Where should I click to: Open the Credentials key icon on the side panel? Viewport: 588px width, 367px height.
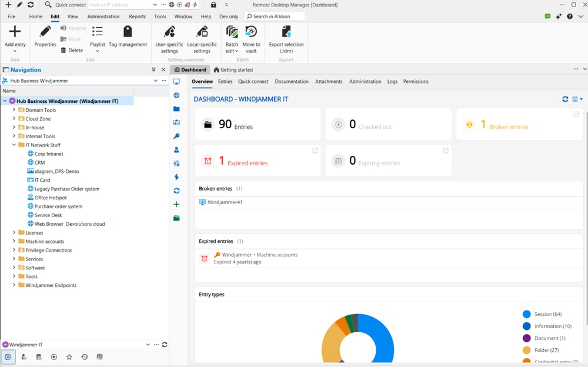pos(176,136)
